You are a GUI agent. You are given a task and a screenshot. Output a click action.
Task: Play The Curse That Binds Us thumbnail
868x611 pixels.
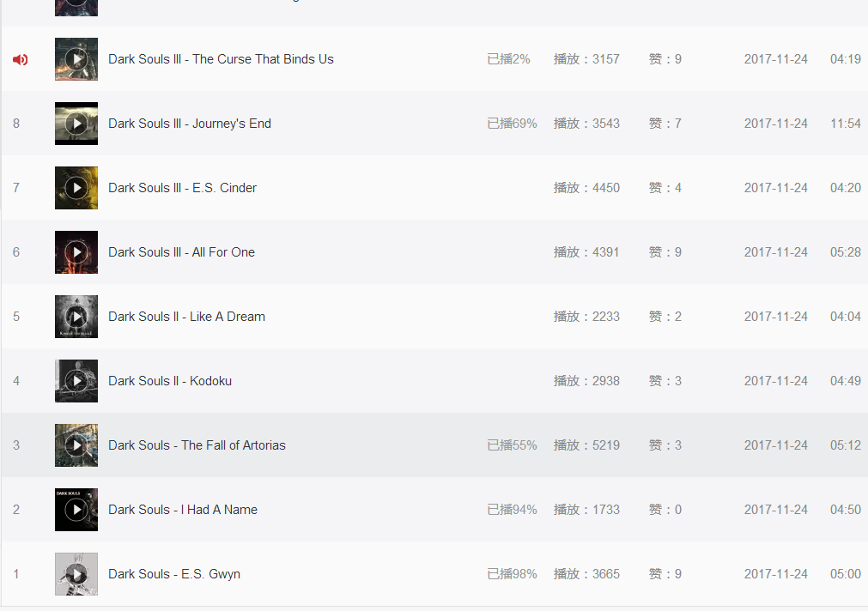76,59
